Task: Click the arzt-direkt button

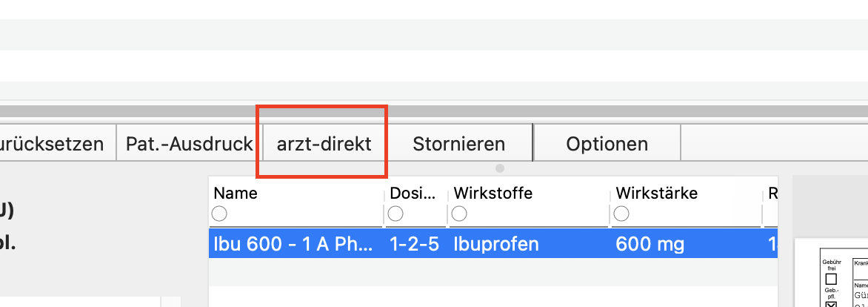Action: pos(324,144)
